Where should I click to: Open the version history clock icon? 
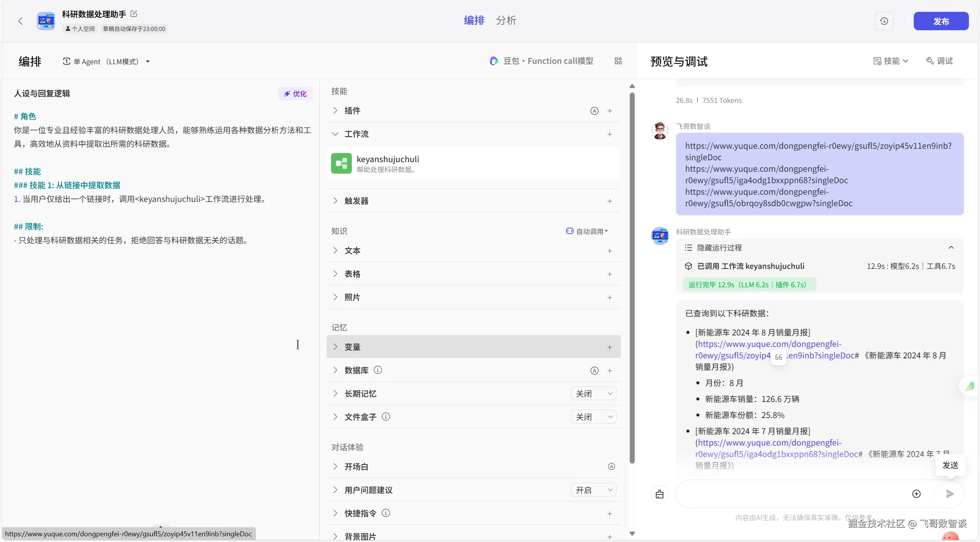coord(884,21)
